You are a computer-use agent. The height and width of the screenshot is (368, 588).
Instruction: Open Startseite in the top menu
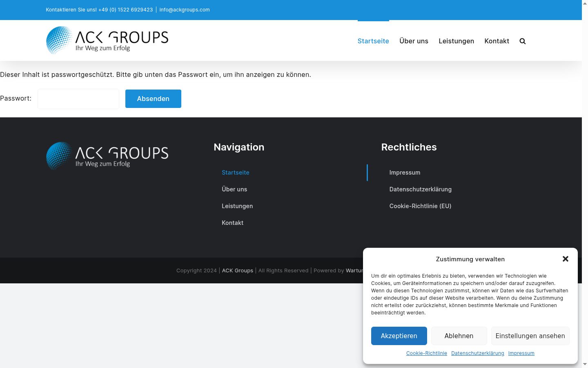click(x=373, y=41)
